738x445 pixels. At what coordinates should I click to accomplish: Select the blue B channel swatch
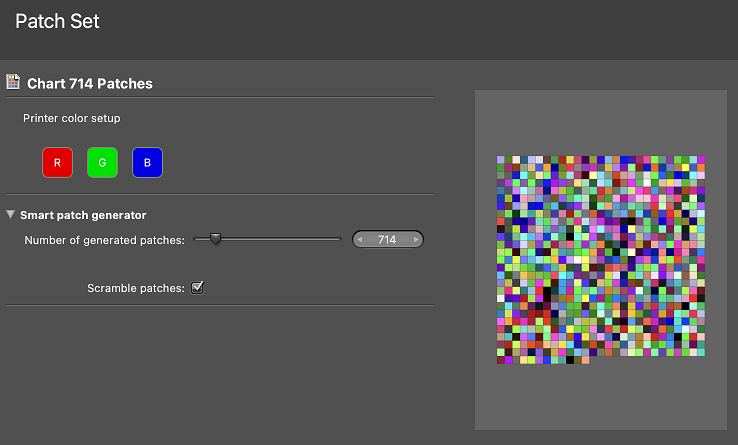pos(147,162)
